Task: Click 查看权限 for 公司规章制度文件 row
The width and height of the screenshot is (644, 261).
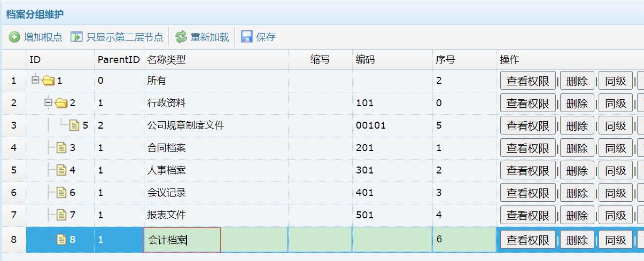Action: pyautogui.click(x=527, y=126)
